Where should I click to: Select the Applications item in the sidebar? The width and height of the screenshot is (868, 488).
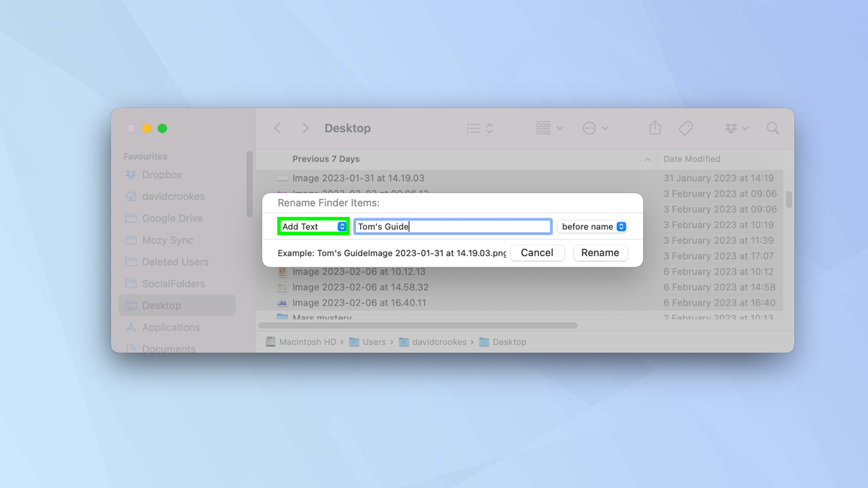tap(171, 327)
